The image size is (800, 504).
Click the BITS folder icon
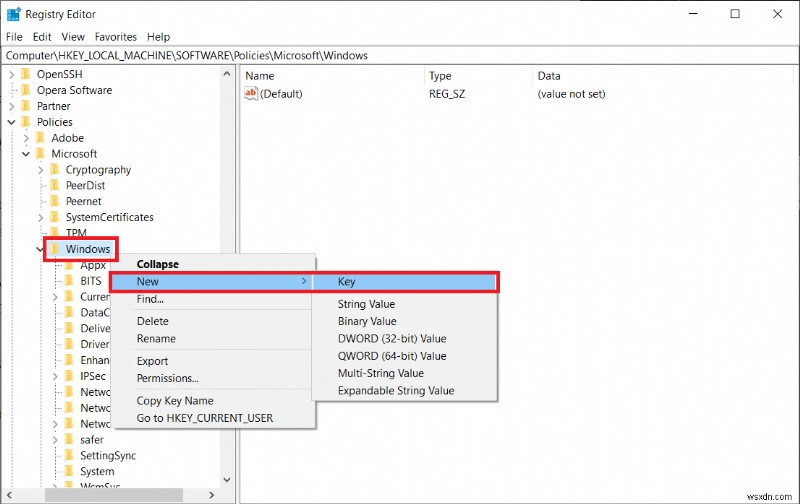(69, 281)
